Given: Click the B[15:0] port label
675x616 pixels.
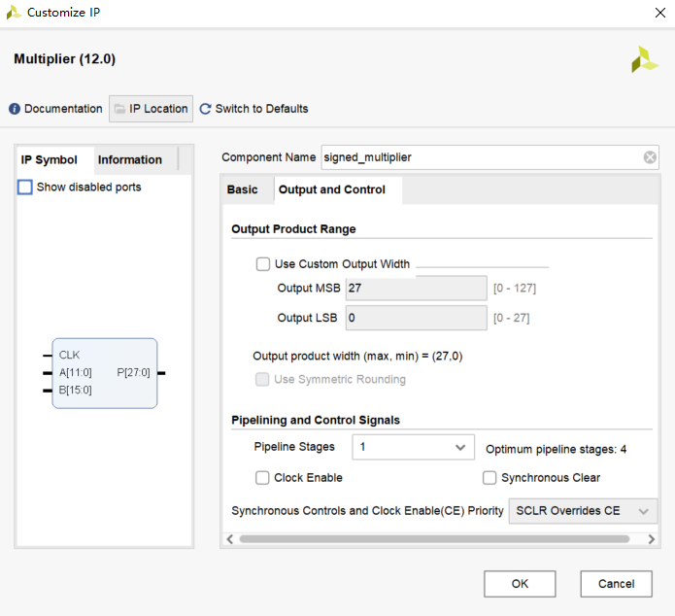Looking at the screenshot, I should click(76, 391).
